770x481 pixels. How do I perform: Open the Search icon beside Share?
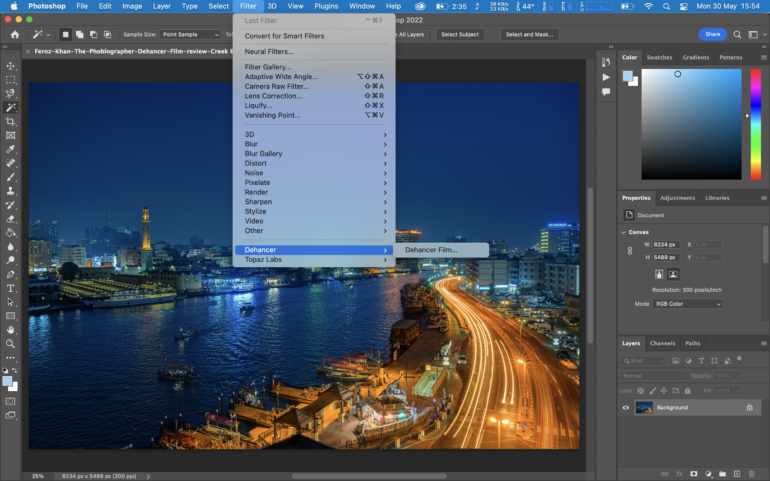pos(737,34)
